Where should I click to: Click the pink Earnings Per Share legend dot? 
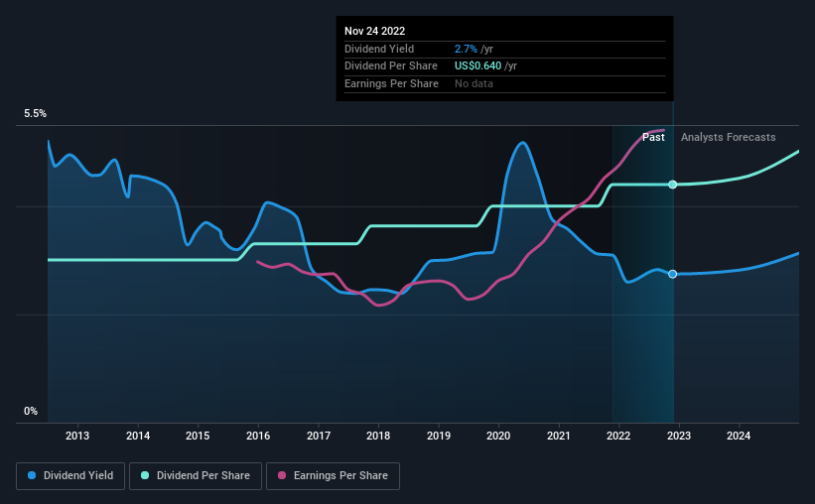[282, 475]
